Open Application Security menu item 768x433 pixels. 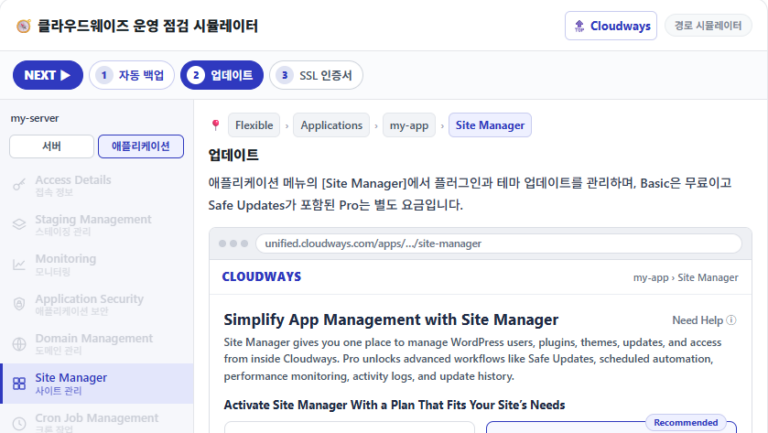[97, 304]
